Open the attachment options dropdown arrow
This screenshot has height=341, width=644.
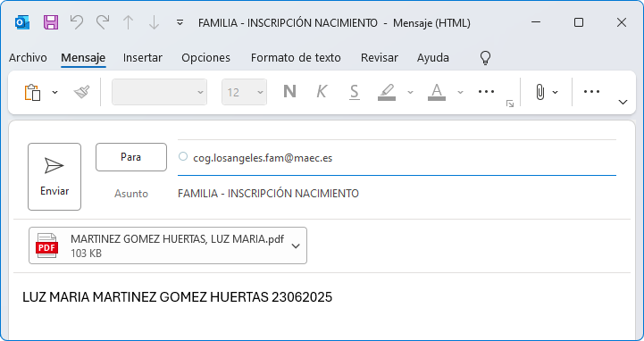click(x=296, y=245)
